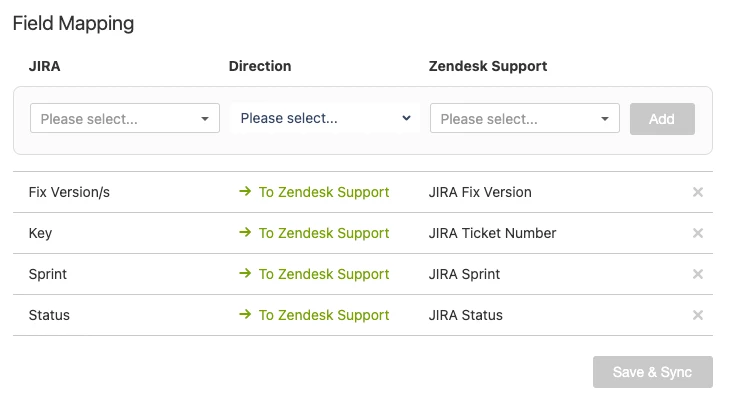Screen dimensions: 755x407
Task: Select the JIRA Ticket Number entry
Action: [492, 233]
